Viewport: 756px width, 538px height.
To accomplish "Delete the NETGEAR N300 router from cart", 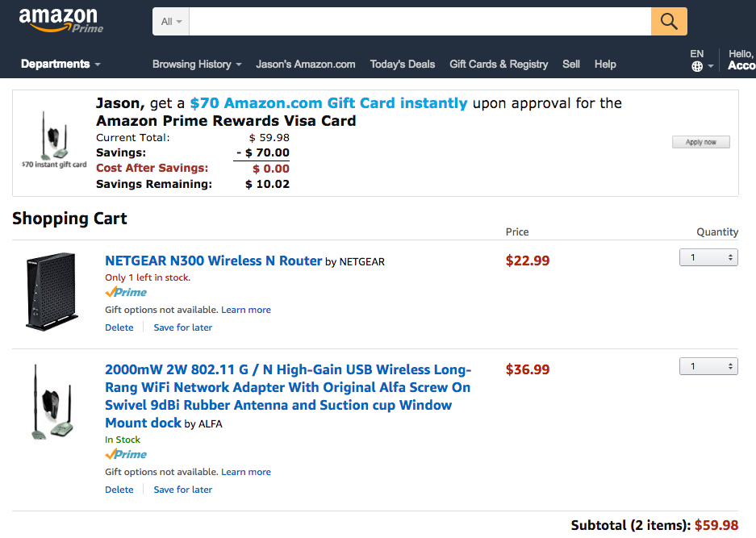I will [119, 327].
